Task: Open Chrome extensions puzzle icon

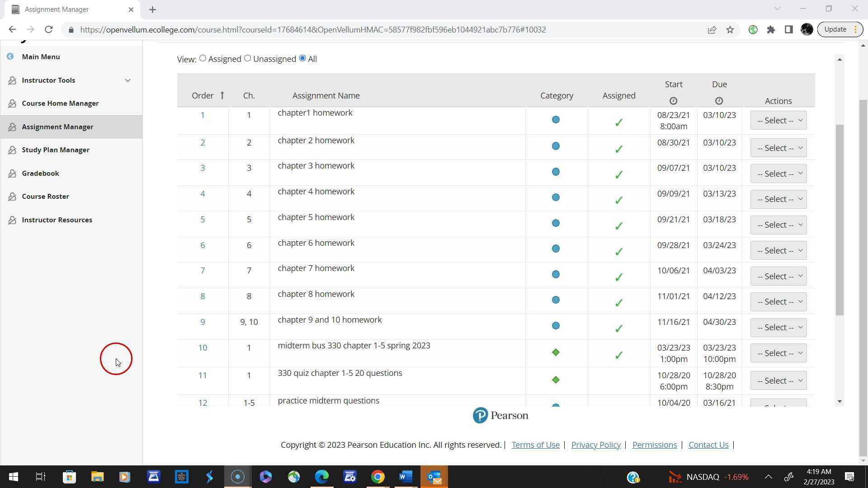Action: (x=771, y=30)
